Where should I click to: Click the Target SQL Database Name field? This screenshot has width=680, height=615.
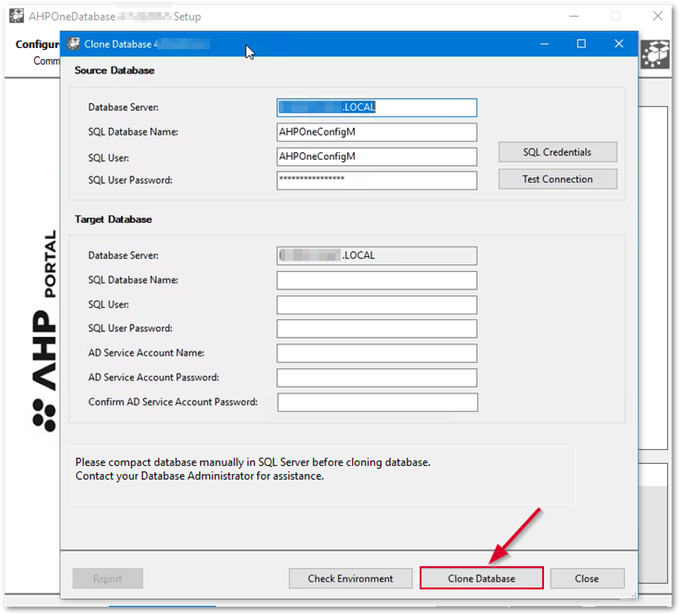[x=377, y=280]
